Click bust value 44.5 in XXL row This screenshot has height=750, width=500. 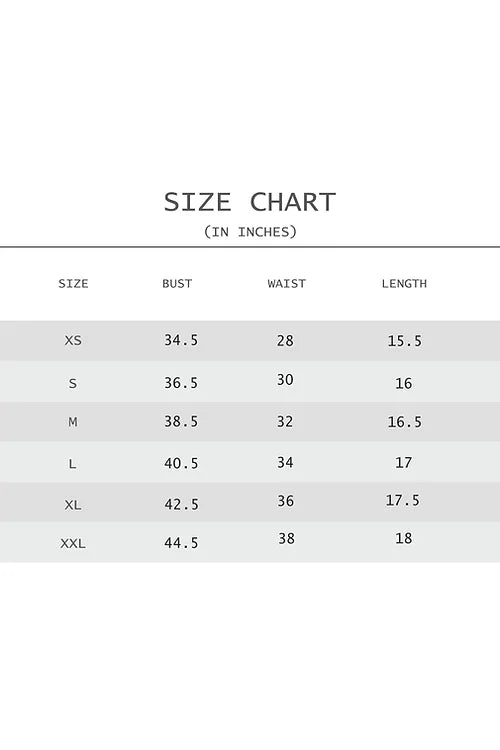[181, 543]
